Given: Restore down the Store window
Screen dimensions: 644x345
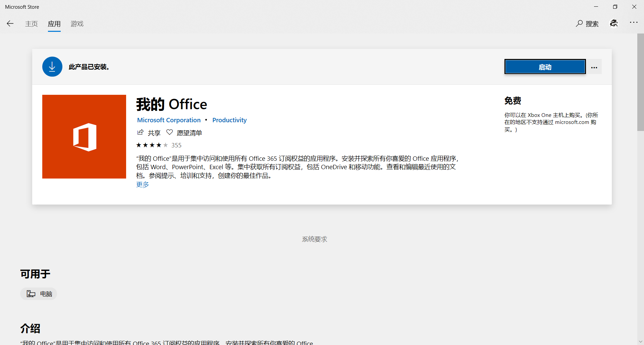Looking at the screenshot, I should [615, 7].
